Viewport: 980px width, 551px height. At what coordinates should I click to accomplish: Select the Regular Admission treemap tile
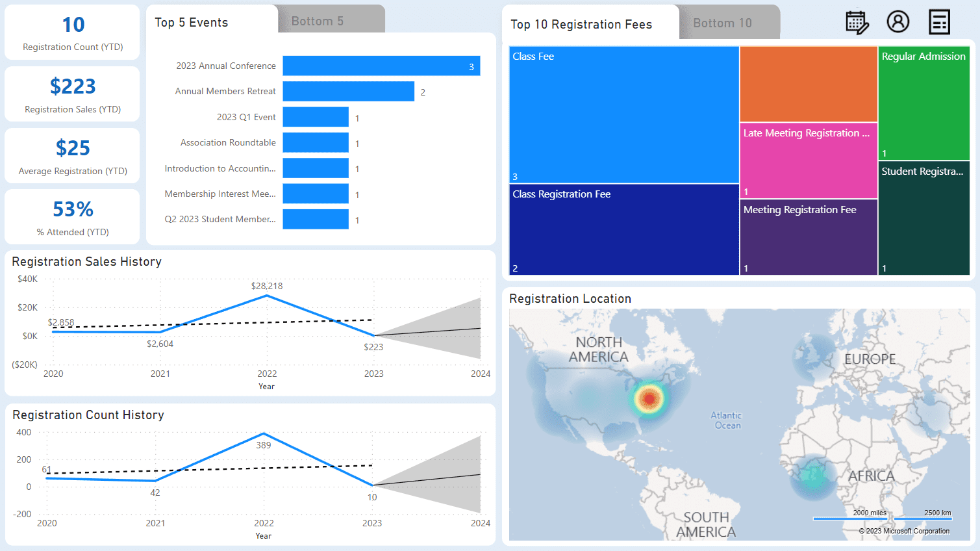tap(923, 101)
